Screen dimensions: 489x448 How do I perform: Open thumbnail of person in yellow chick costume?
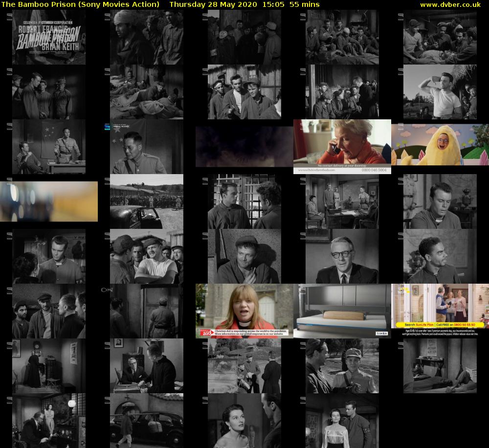[x=440, y=145]
